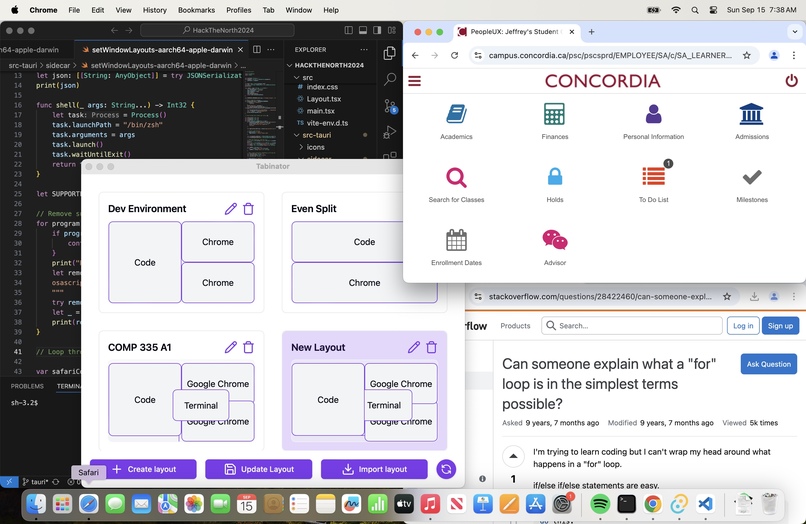This screenshot has height=524, width=806.
Task: Open Products link on Stack Overflow
Action: [x=515, y=326]
